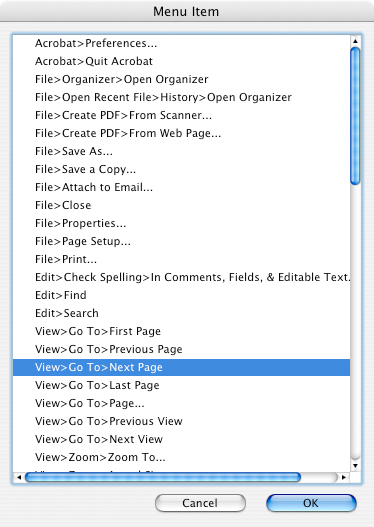Click the horizontal scrollbar left arrow

tap(19, 477)
